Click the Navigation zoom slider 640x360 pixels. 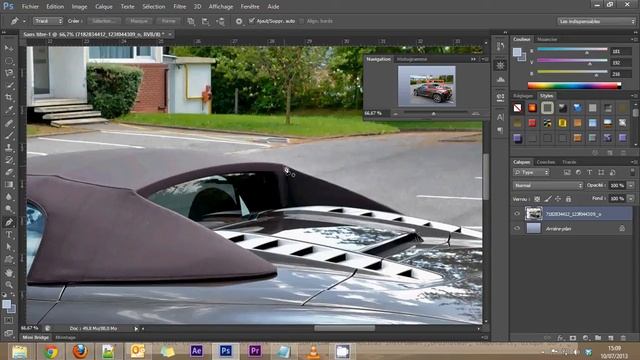(x=435, y=113)
